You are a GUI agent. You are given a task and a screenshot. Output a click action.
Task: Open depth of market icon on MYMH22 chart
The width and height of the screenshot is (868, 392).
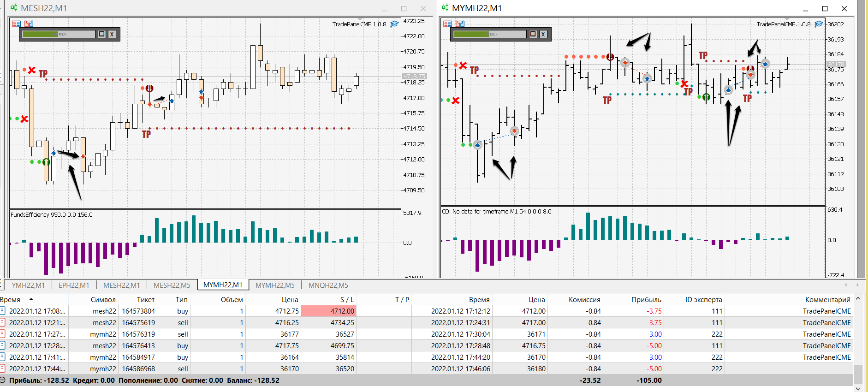point(447,24)
